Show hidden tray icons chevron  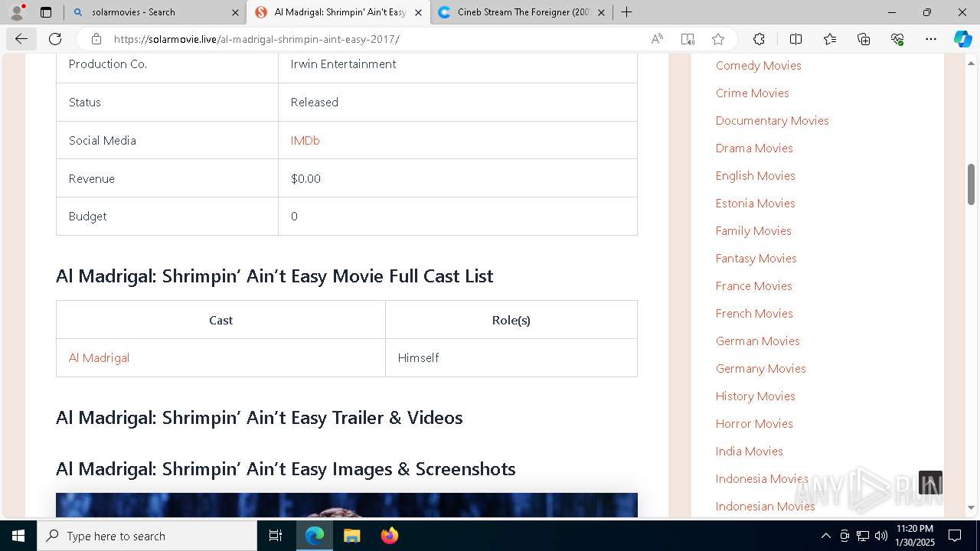pos(825,536)
